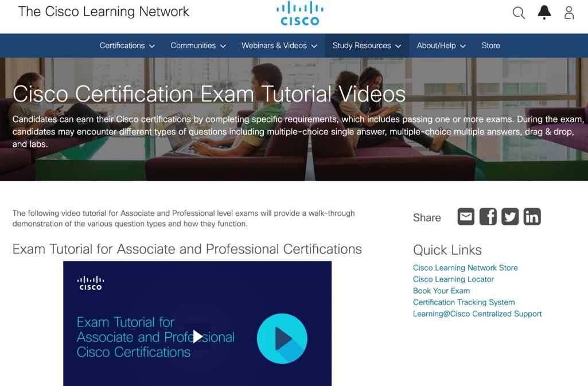Viewport: 588px width, 386px height.
Task: Click the Cisco logo in header
Action: pos(300,14)
